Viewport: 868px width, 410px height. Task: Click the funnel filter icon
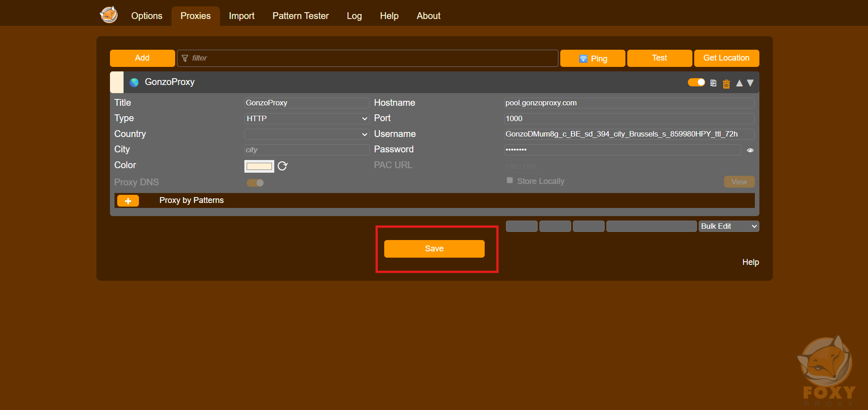click(185, 58)
